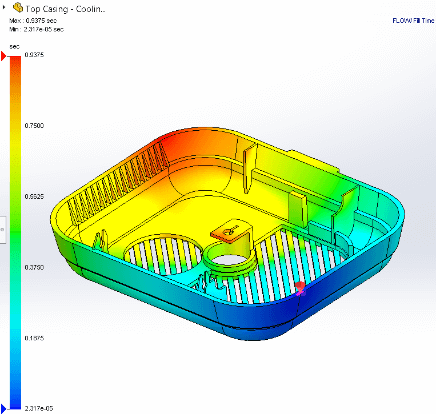The image size is (436, 414).
Task: Click the 0.9375 legend top value
Action: [34, 55]
